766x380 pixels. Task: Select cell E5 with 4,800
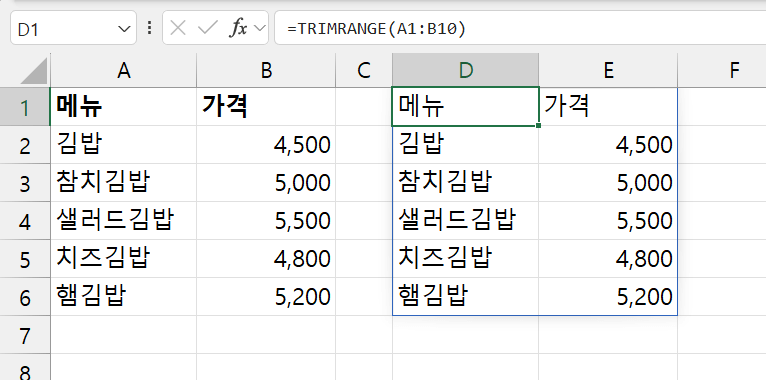click(608, 259)
